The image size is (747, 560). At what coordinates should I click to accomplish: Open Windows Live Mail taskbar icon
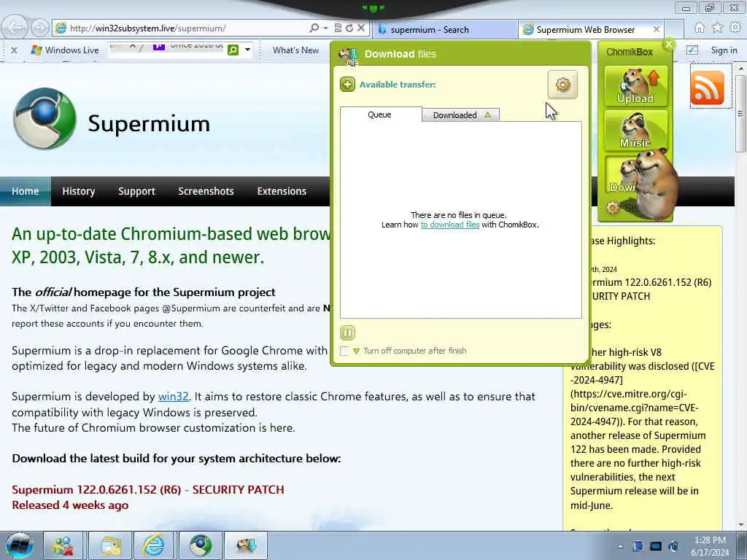(110, 545)
